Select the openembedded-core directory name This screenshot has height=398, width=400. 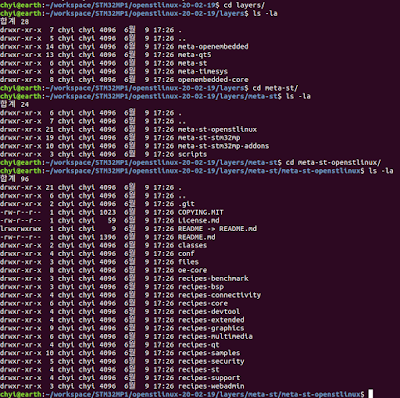click(x=213, y=80)
